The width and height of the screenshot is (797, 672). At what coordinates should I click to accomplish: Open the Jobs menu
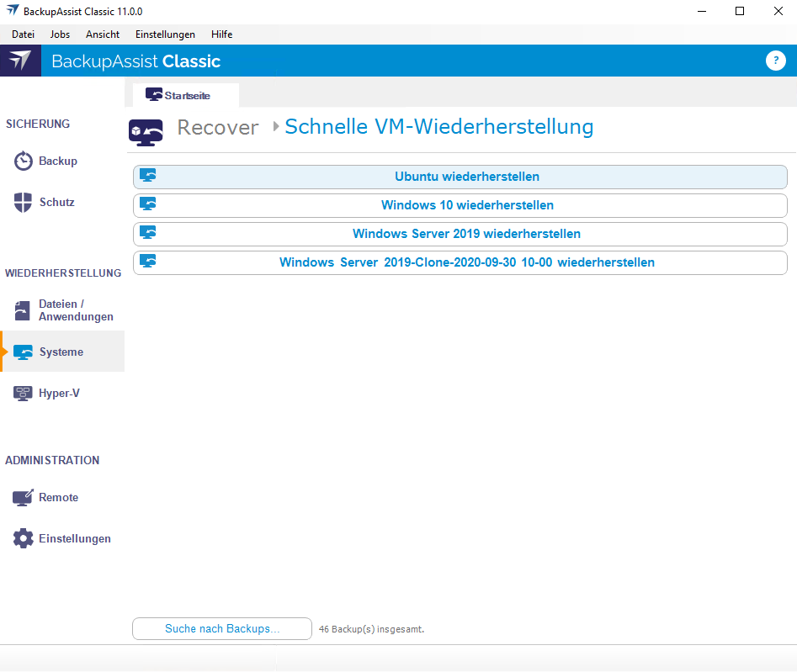coord(61,34)
